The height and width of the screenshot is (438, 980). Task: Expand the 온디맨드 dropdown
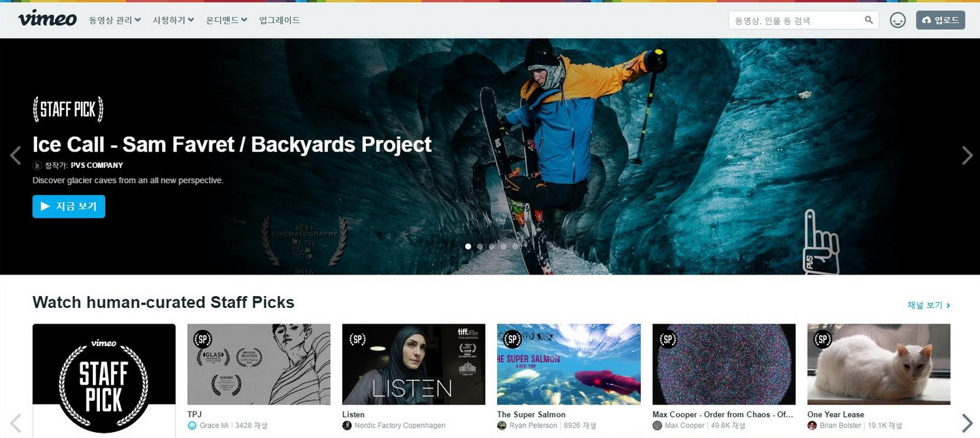click(x=225, y=20)
